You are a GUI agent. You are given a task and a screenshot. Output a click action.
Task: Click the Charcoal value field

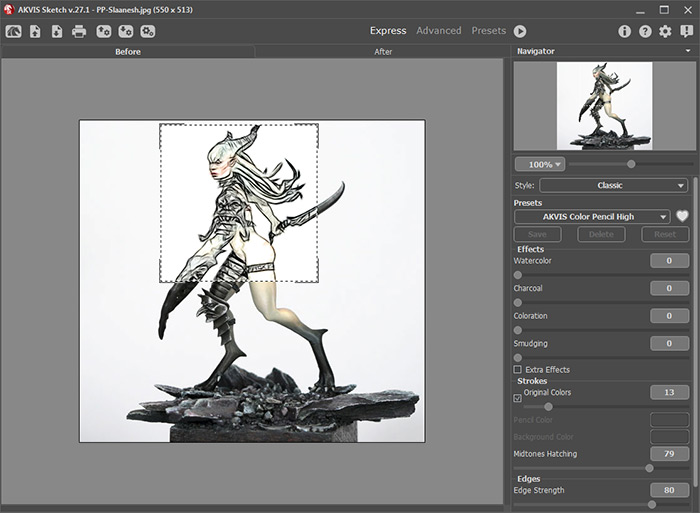(x=669, y=288)
